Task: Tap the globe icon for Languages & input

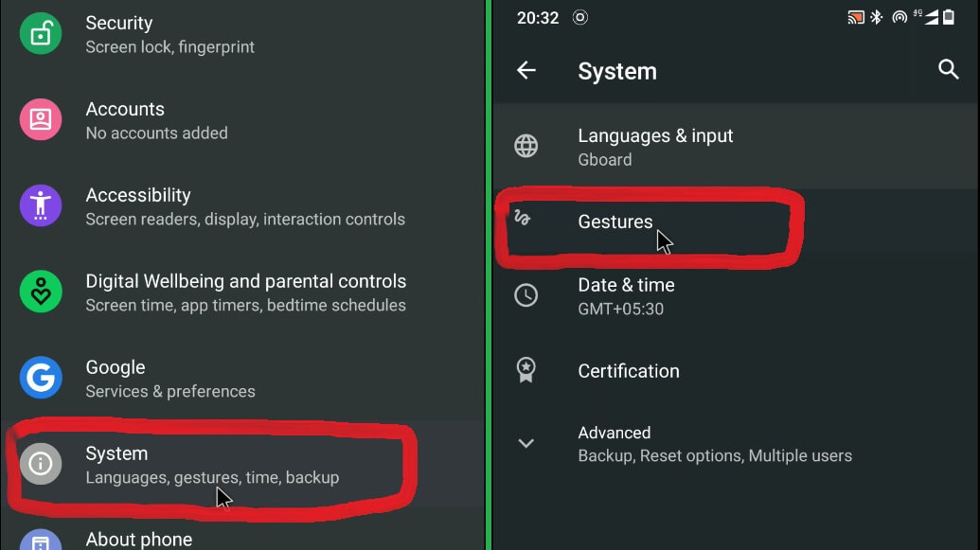Action: tap(527, 145)
